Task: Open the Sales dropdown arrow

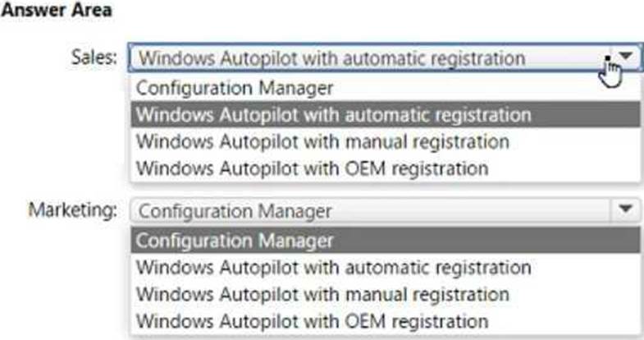Action: tap(626, 57)
